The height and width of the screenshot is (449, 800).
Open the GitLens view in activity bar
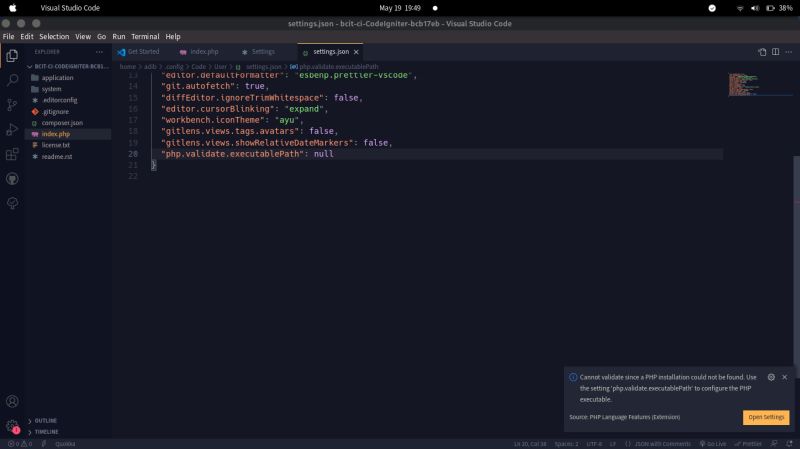[12, 203]
